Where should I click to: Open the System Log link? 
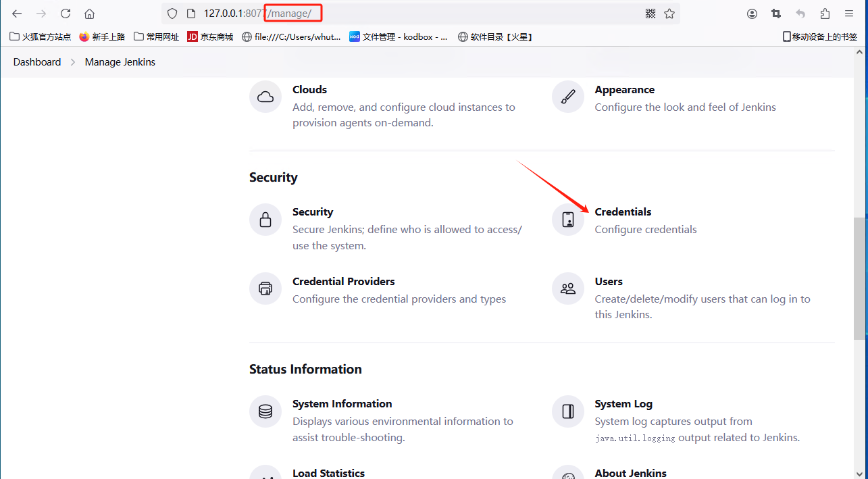click(x=623, y=404)
